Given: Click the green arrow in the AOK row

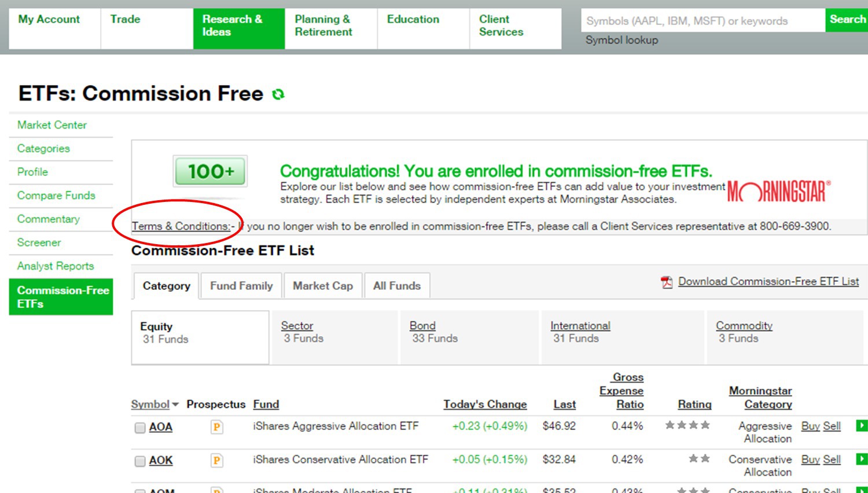Looking at the screenshot, I should 862,459.
